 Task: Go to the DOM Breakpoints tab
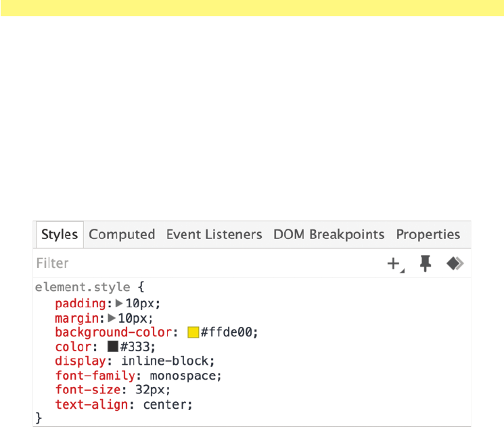coord(329,235)
